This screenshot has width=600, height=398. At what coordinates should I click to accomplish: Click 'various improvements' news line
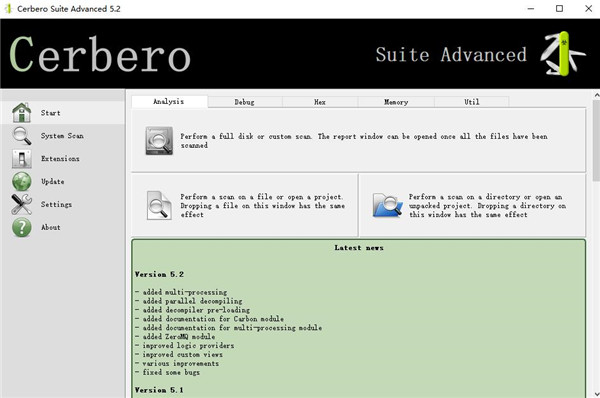[177, 363]
